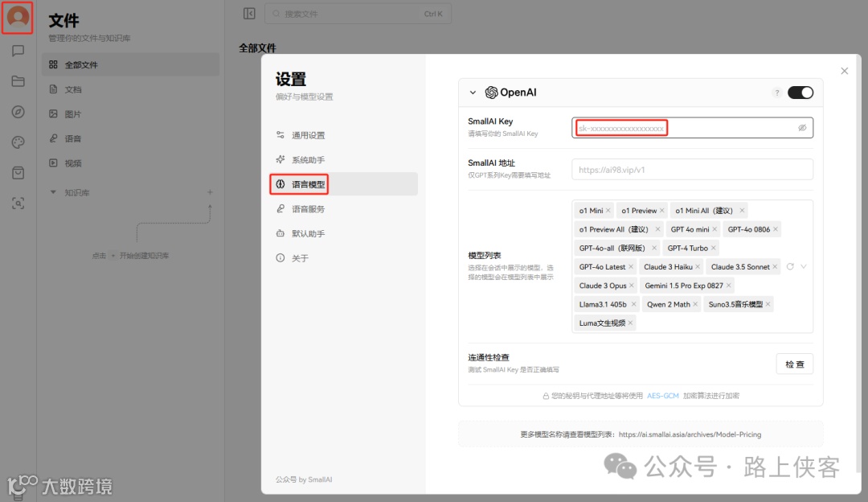Open the files folder sidebar icon
This screenshot has width=868, height=502.
click(18, 81)
